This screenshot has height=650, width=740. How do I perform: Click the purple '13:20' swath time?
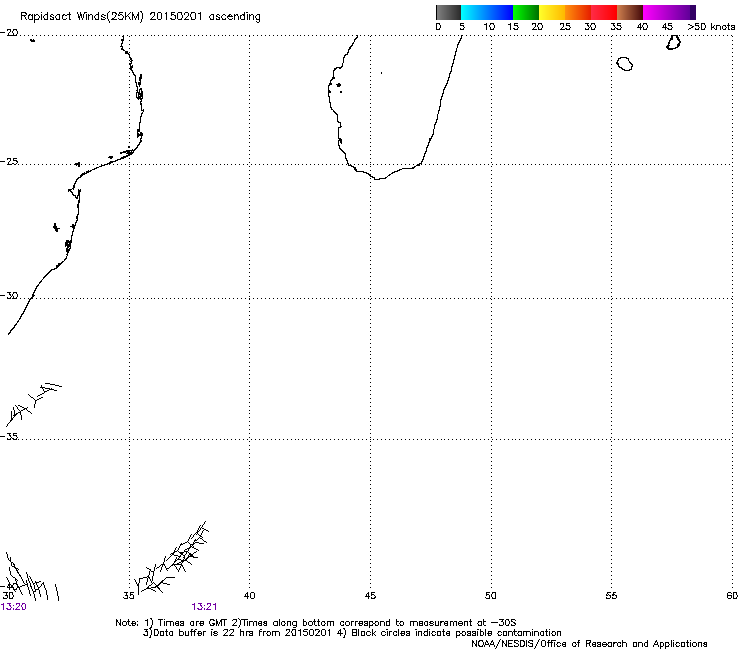[14, 607]
